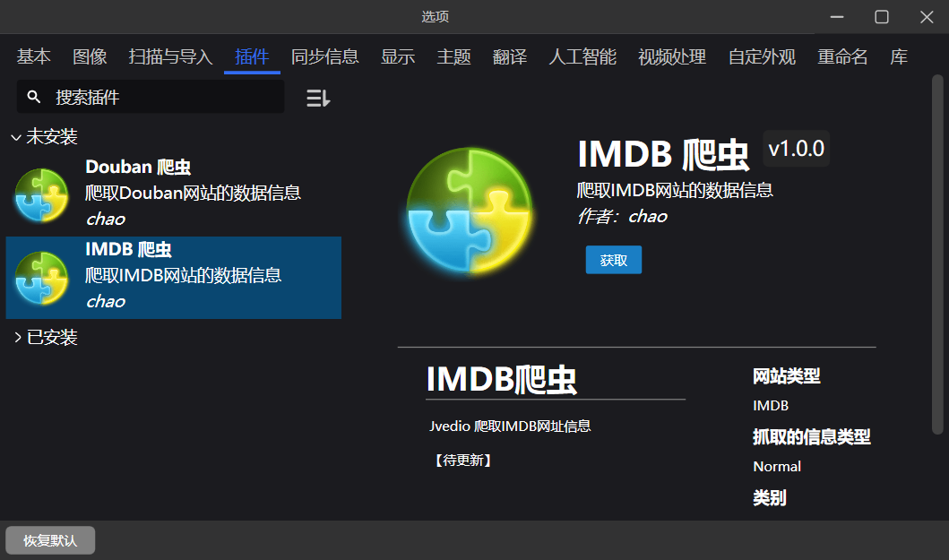Open the 图像 settings tab
Image resolution: width=949 pixels, height=560 pixels.
90,56
